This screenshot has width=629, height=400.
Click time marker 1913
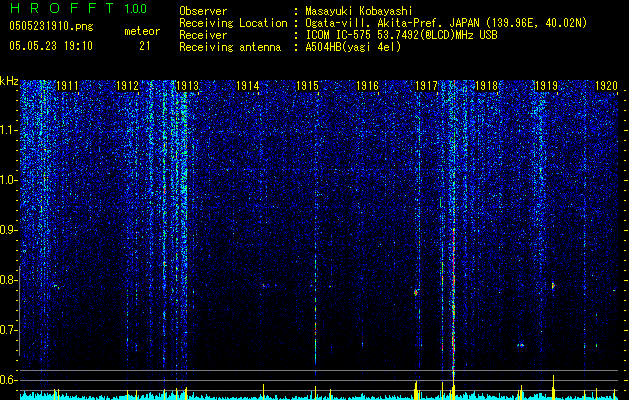click(x=188, y=86)
